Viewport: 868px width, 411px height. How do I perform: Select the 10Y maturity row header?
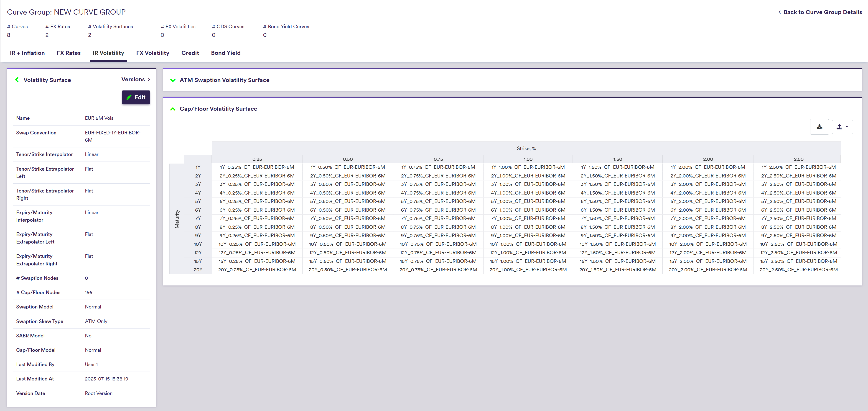[x=198, y=244]
